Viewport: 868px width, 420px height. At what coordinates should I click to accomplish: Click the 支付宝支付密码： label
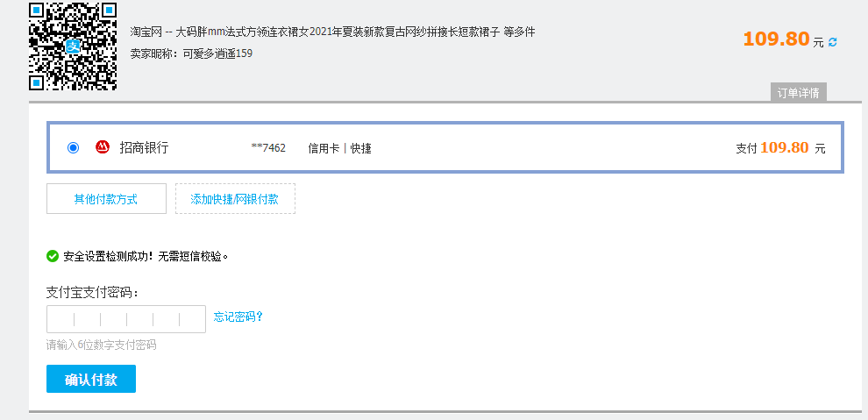92,293
